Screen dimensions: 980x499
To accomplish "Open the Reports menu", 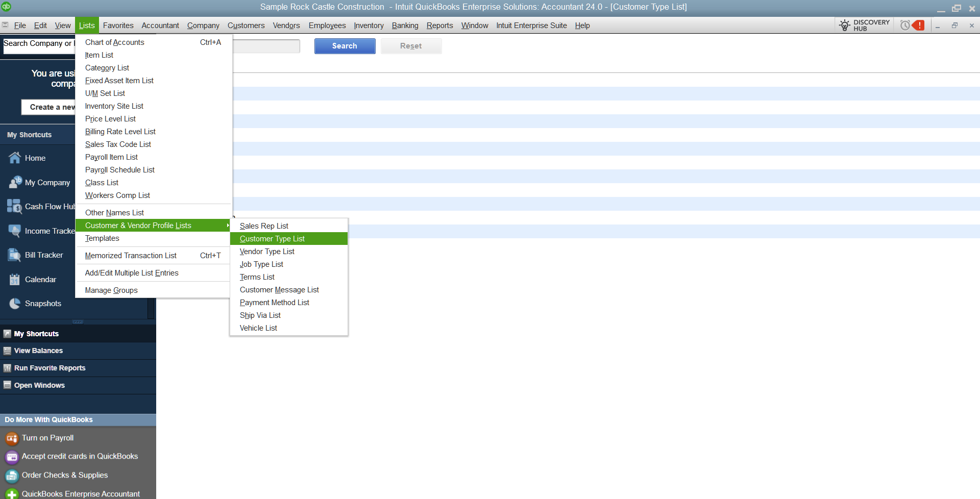I will point(439,26).
